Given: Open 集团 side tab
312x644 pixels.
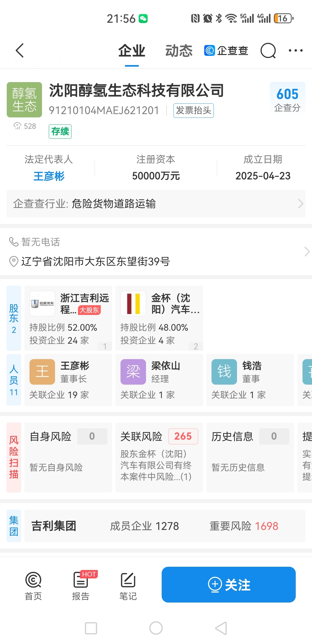Looking at the screenshot, I should [x=14, y=526].
